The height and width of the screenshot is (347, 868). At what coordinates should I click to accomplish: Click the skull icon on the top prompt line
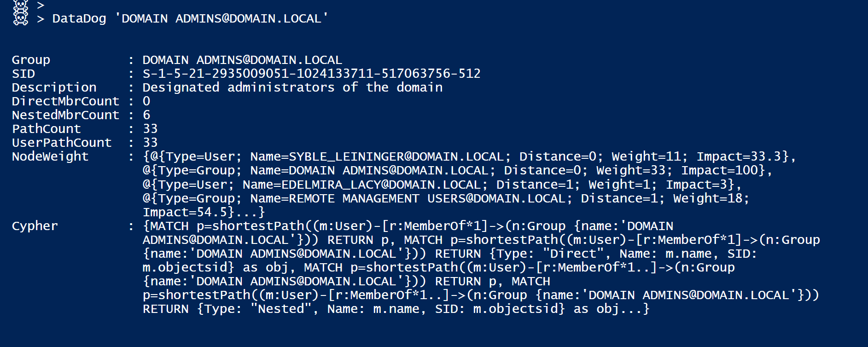click(20, 5)
